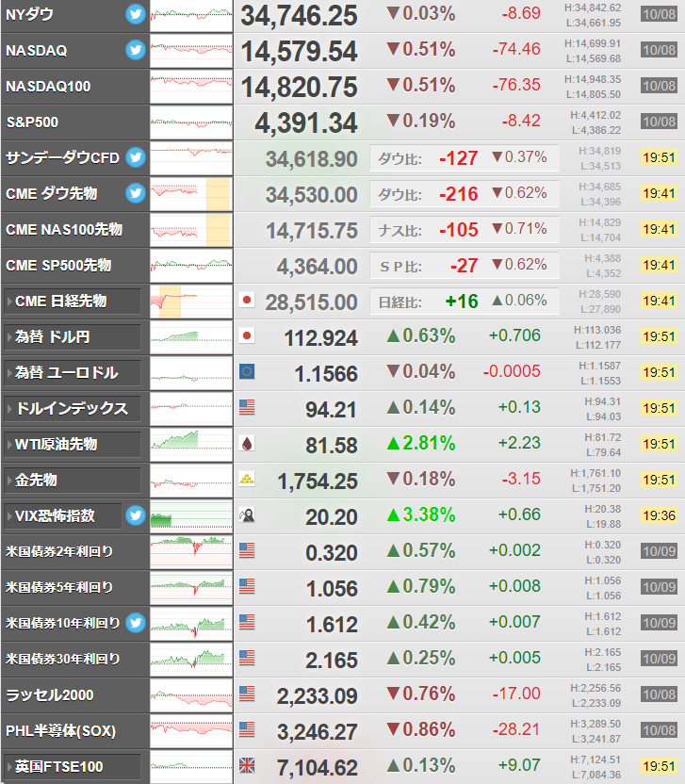Click the ナス比 -105 value
Image resolution: width=685 pixels, height=784 pixels.
[459, 230]
